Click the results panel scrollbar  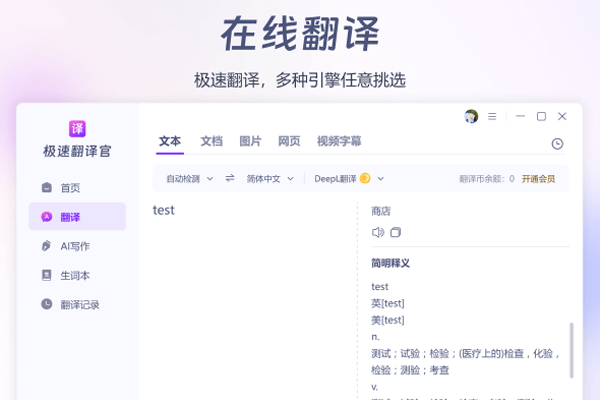[x=571, y=350]
